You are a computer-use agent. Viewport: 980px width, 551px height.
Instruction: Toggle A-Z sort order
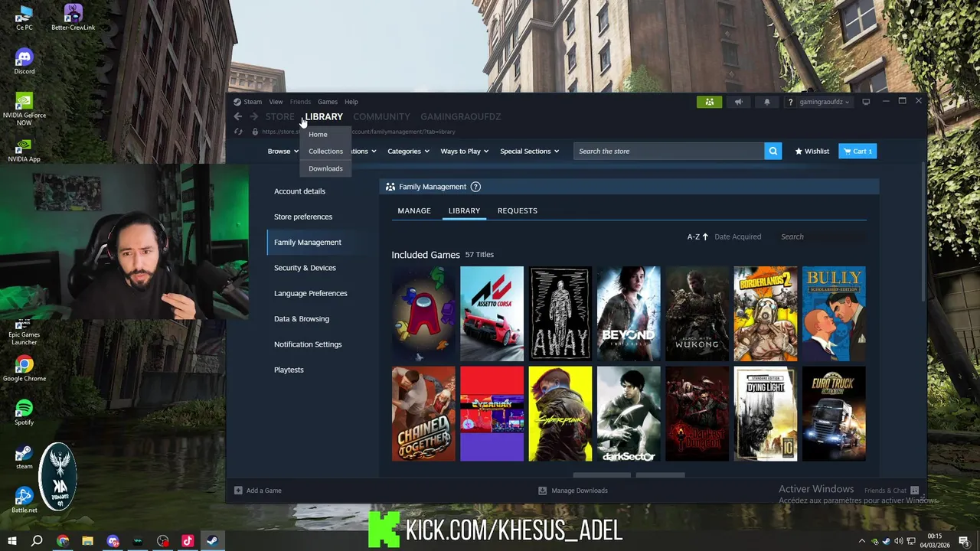697,236
